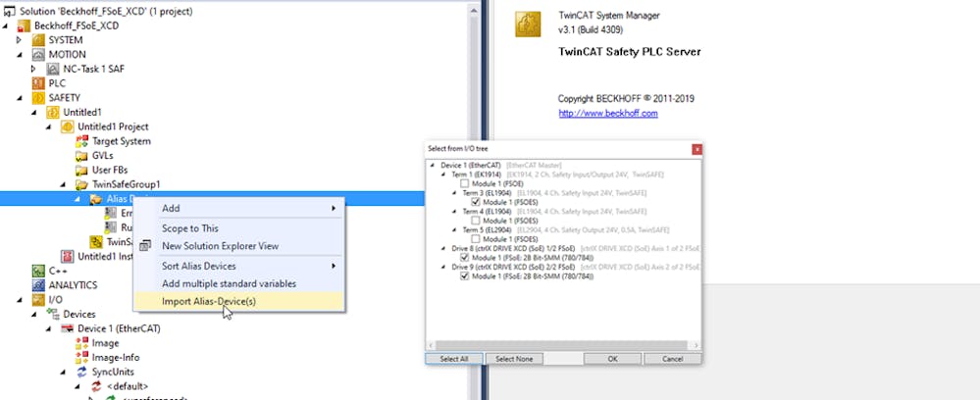This screenshot has width=980, height=400.
Task: Select the Solution 'Beckhoff_FSoE_XCD' root node
Action: [106, 11]
